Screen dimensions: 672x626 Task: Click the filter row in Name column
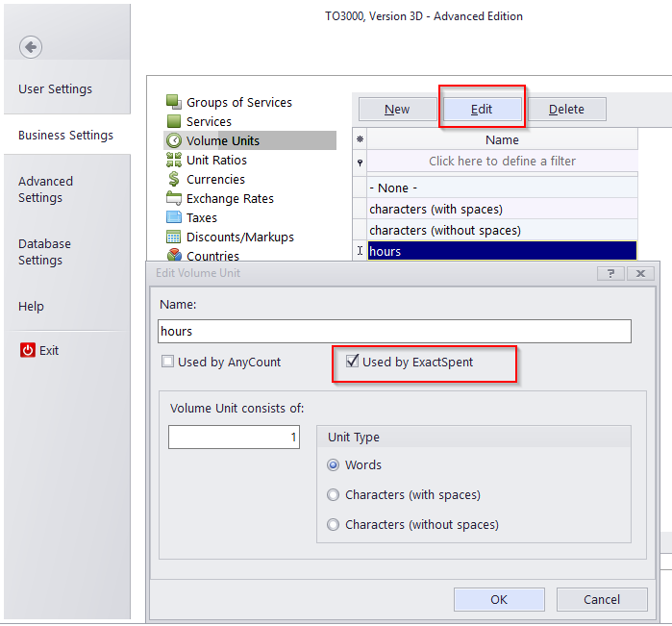tap(502, 161)
